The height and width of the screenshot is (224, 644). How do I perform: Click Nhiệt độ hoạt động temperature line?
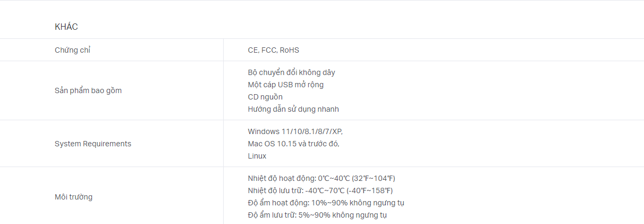[x=321, y=178]
